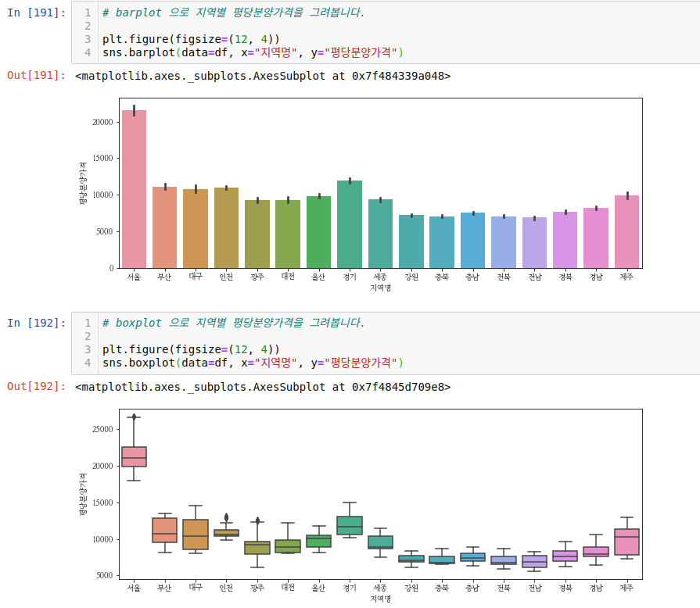
Task: Click the 지역명 x-axis title under boxplot
Action: (380, 599)
